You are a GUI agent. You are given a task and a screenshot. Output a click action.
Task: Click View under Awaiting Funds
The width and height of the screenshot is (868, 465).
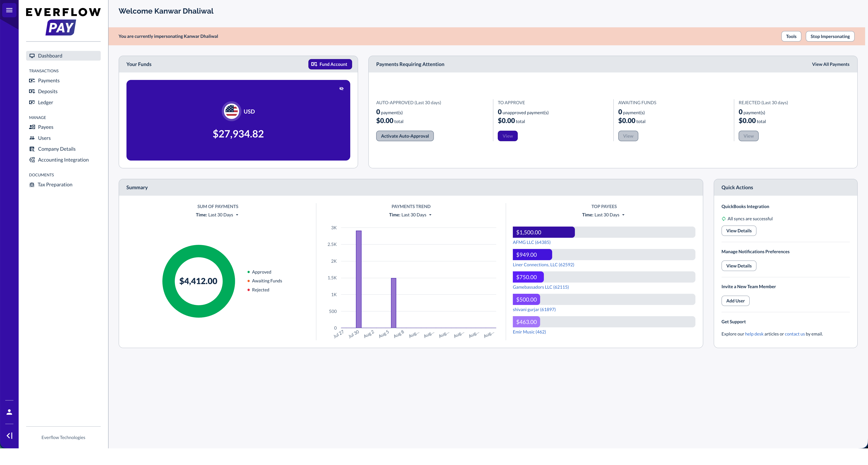628,136
